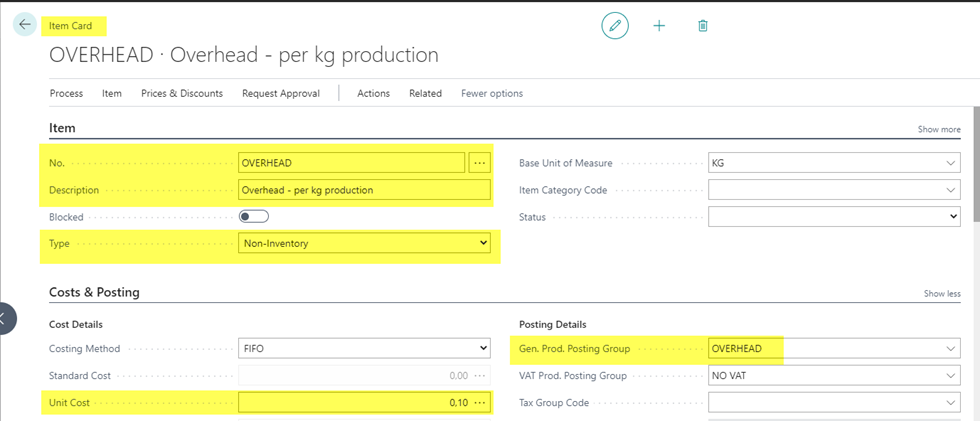Expand the collapsed left side panel arrow

tap(5, 318)
